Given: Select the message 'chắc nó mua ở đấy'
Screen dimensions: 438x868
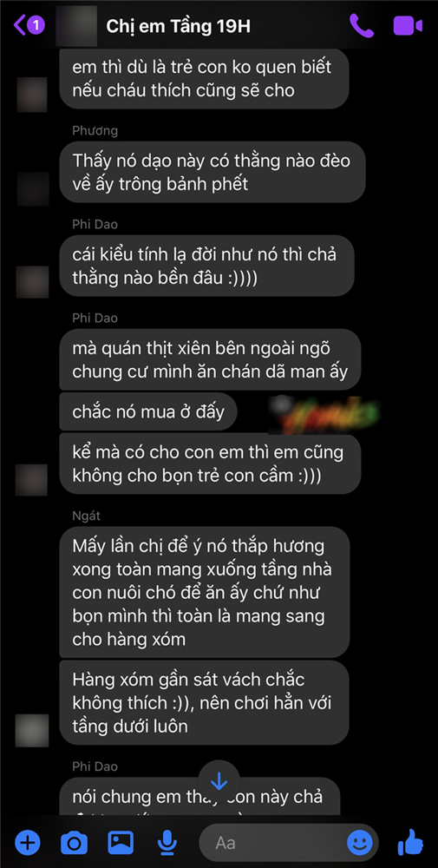Looking at the screenshot, I should click(148, 411).
